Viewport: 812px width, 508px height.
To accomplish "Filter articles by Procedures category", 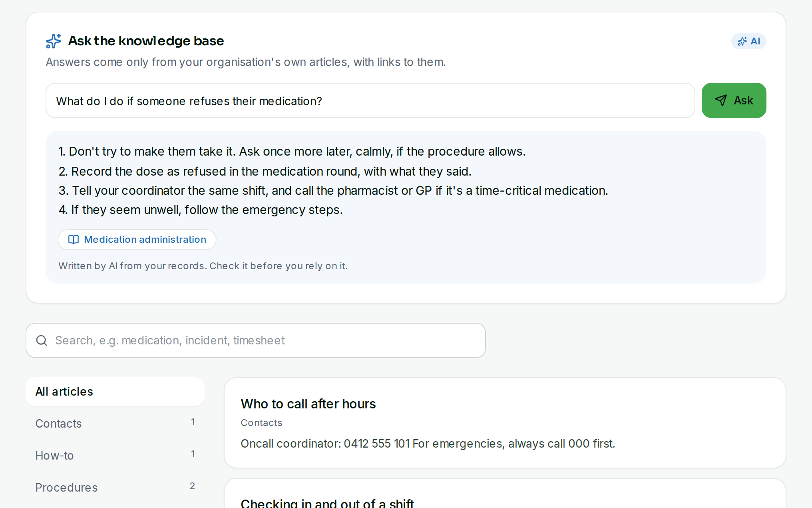I will click(x=115, y=488).
